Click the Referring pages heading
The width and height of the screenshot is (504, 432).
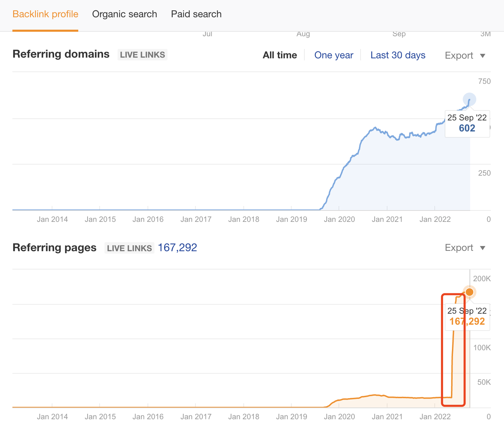click(x=54, y=248)
